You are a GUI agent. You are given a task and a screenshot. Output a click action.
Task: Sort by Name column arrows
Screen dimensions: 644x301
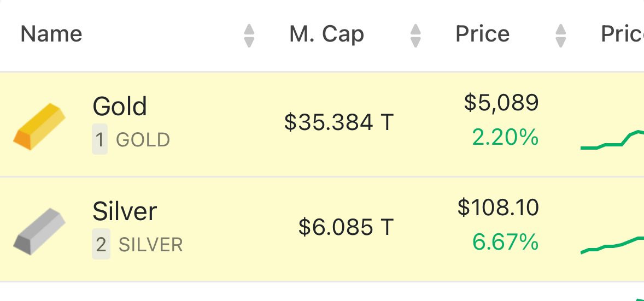(249, 36)
